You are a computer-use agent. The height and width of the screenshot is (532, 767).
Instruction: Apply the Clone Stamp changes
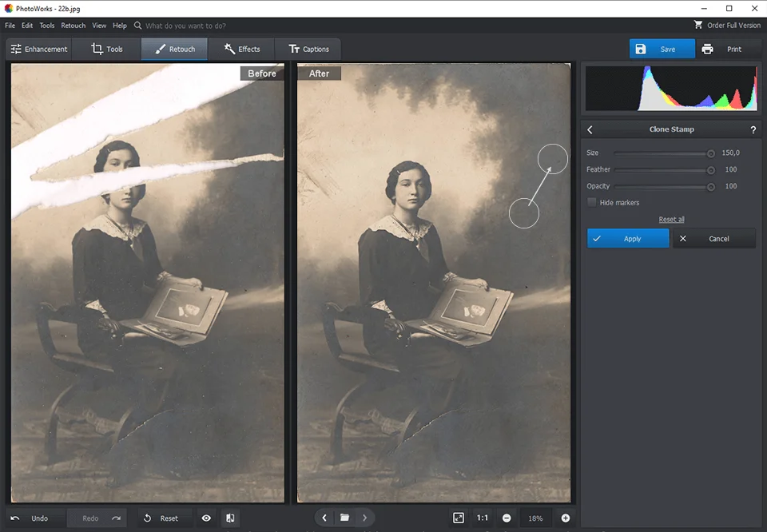tap(628, 238)
